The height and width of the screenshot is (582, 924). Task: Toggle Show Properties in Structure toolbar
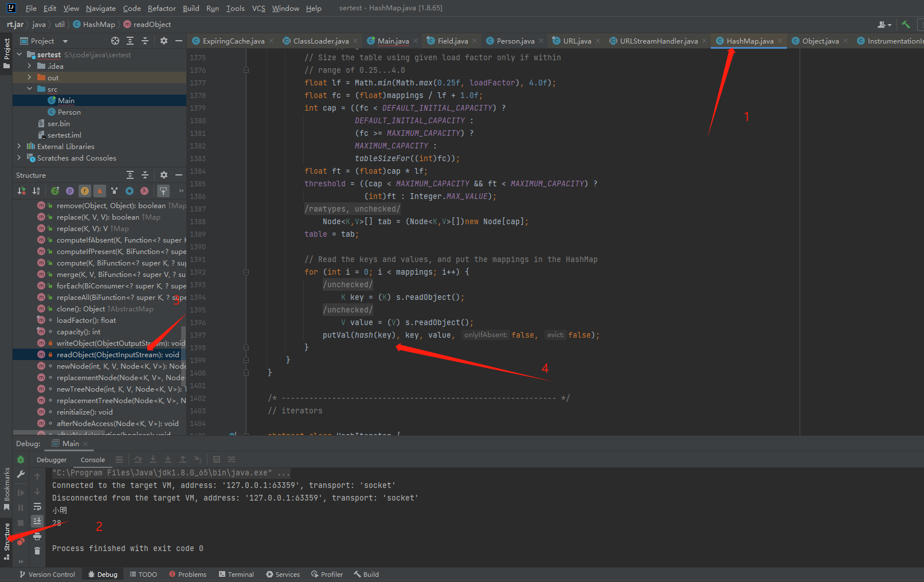[x=70, y=191]
